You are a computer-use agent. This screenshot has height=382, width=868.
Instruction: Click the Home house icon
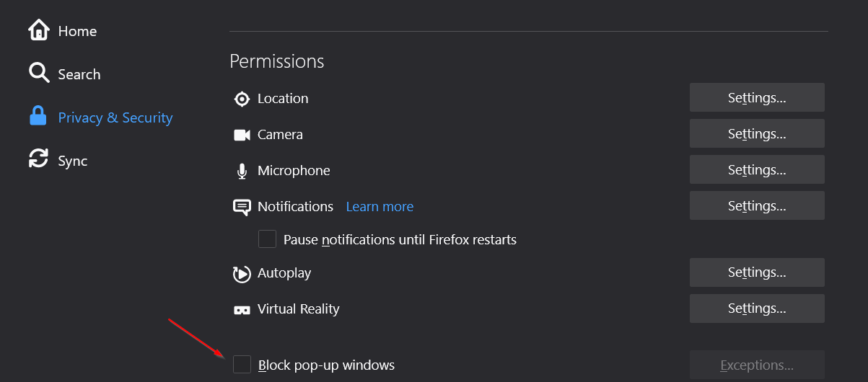click(38, 30)
